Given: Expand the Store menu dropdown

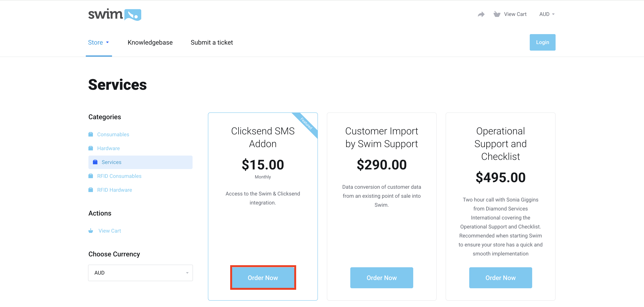Looking at the screenshot, I should tap(99, 43).
